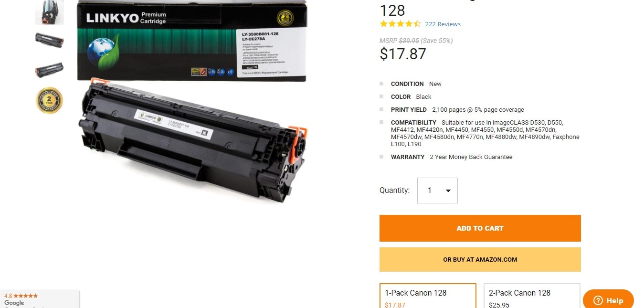This screenshot has width=644, height=308.
Task: Click the 2 Year Money Back Guarantee text
Action: click(x=471, y=157)
